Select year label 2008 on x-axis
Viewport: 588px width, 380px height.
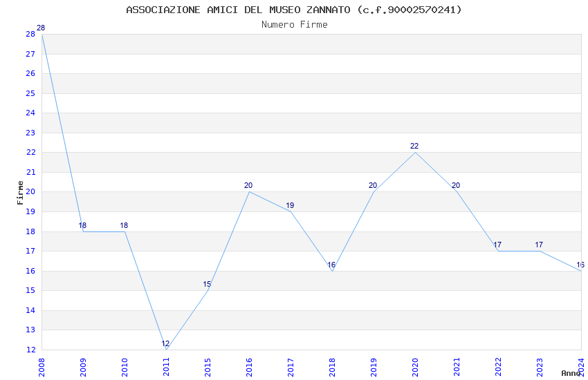(x=42, y=367)
